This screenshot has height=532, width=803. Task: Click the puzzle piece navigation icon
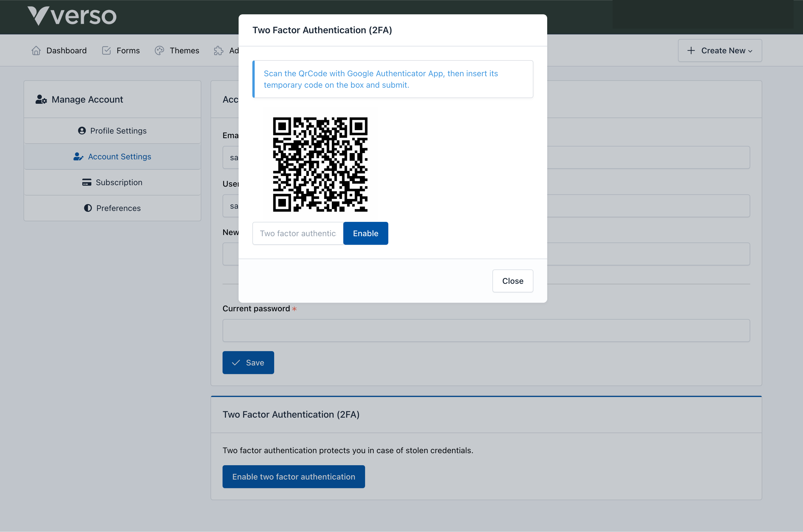point(218,50)
